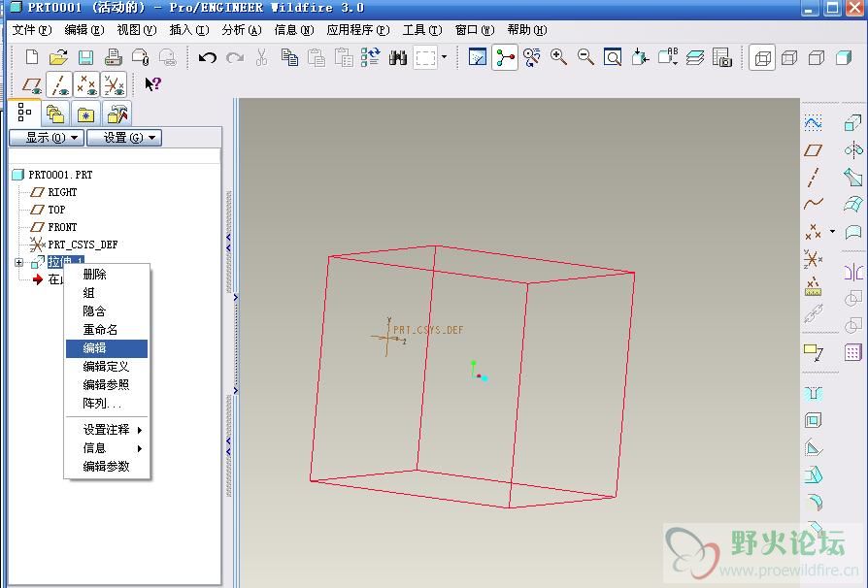This screenshot has width=868, height=588.
Task: Open the 显示 dropdown in the model tree
Action: tap(47, 138)
